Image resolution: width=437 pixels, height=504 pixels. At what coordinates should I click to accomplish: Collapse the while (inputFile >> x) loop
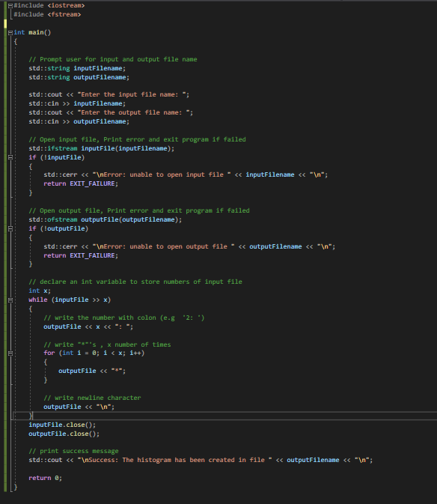(10, 300)
